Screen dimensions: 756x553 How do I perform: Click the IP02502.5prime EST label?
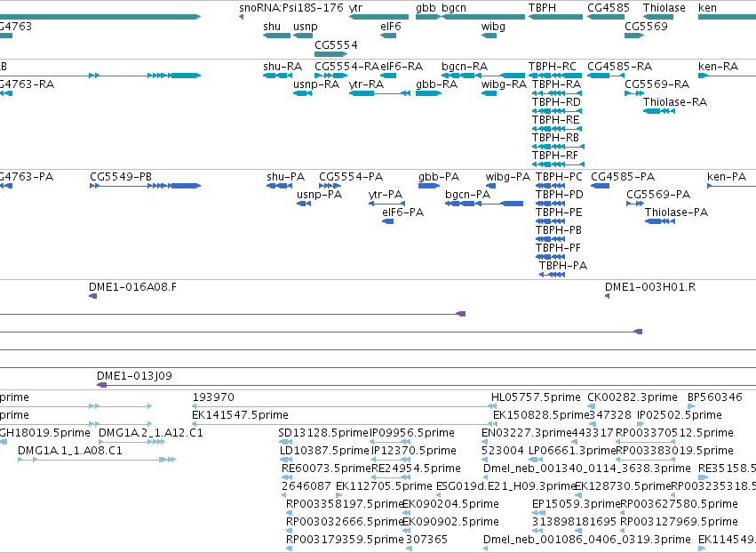pyautogui.click(x=680, y=415)
